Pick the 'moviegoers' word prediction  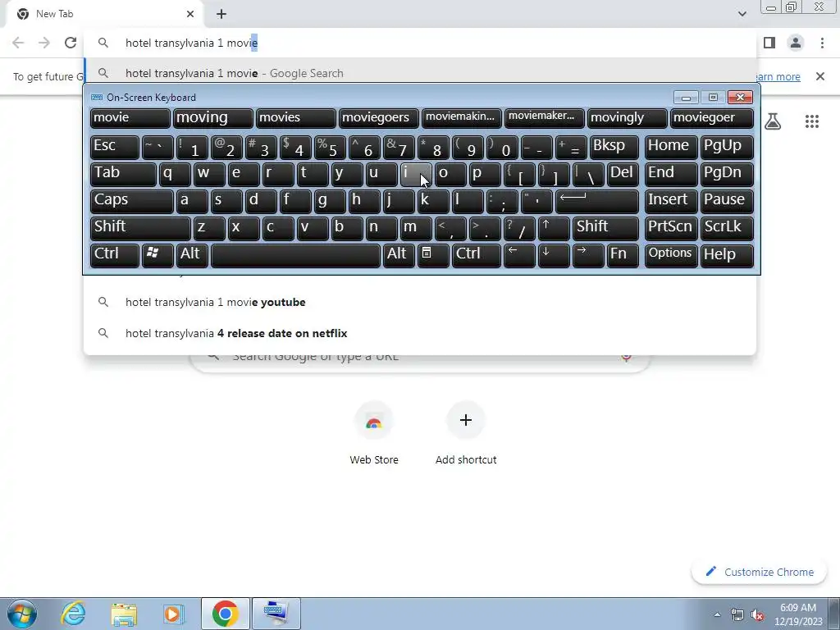pyautogui.click(x=379, y=118)
